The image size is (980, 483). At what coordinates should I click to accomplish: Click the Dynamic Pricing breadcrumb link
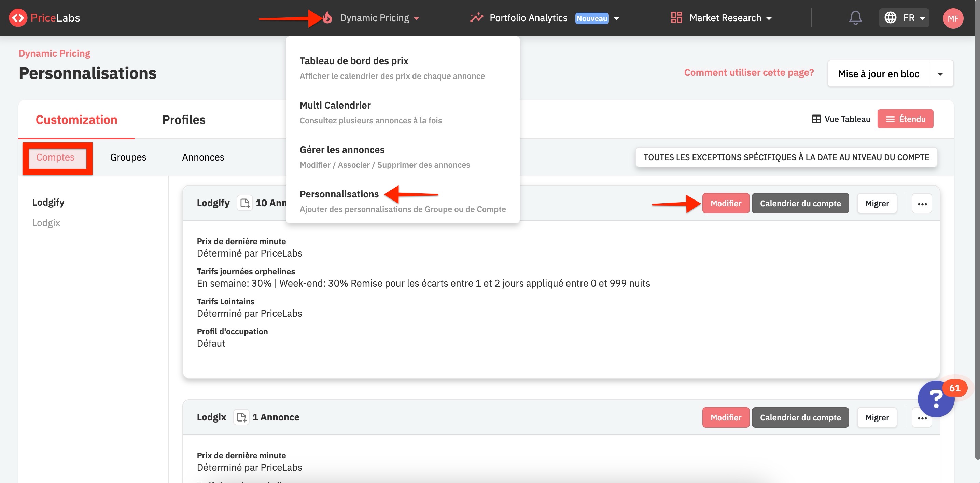coord(54,53)
